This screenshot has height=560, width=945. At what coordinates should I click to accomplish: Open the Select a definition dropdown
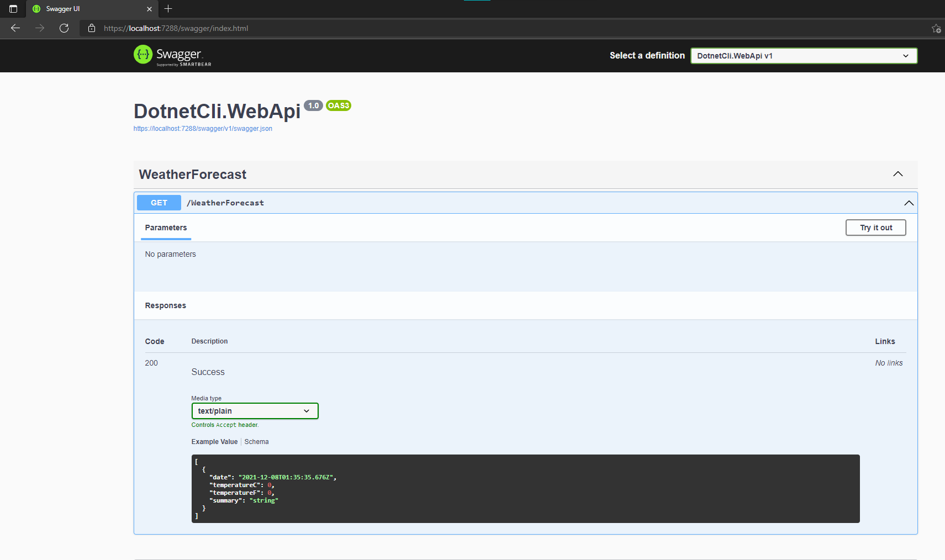[804, 56]
